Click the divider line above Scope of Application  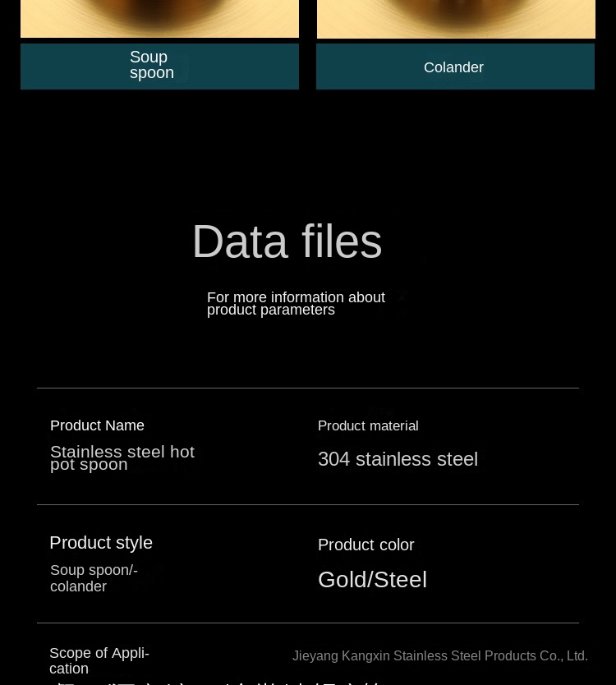(x=308, y=623)
